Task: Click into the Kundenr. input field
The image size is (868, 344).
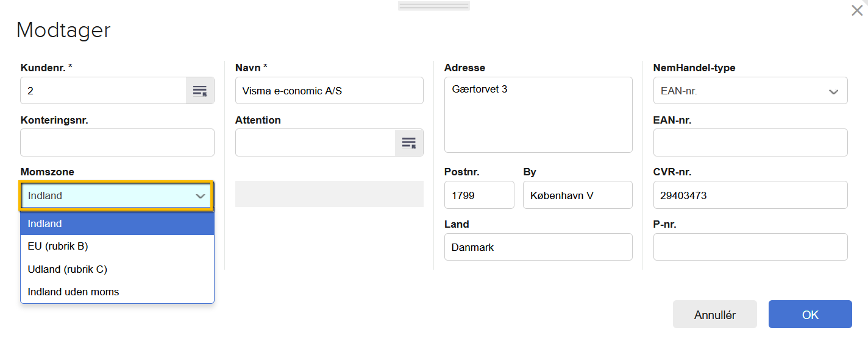Action: (104, 91)
